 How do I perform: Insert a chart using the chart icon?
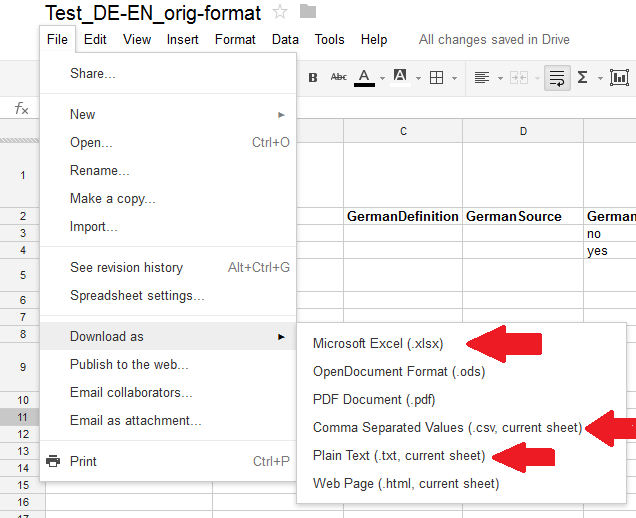point(619,77)
